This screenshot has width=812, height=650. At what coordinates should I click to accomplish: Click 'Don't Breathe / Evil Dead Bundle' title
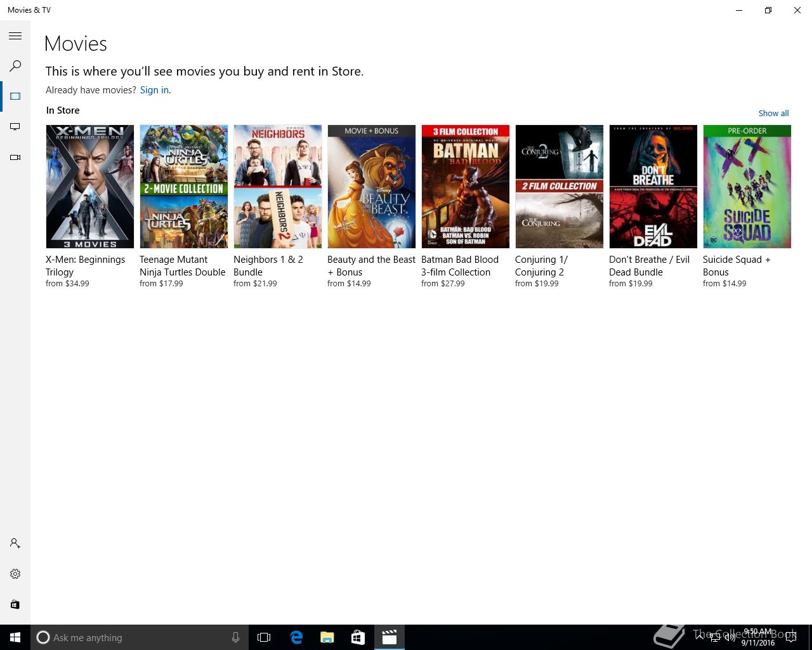tap(650, 266)
